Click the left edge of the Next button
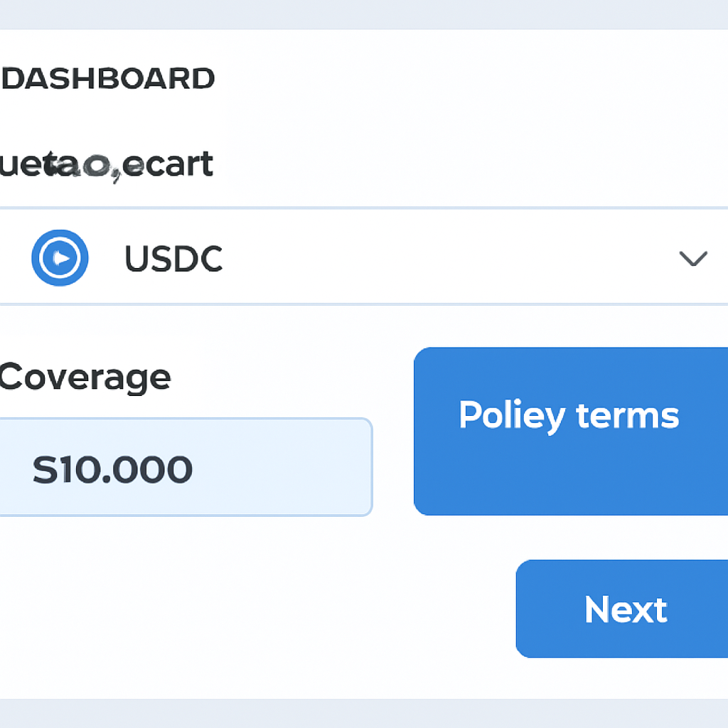Screen dimensions: 728x728 pos(530,609)
